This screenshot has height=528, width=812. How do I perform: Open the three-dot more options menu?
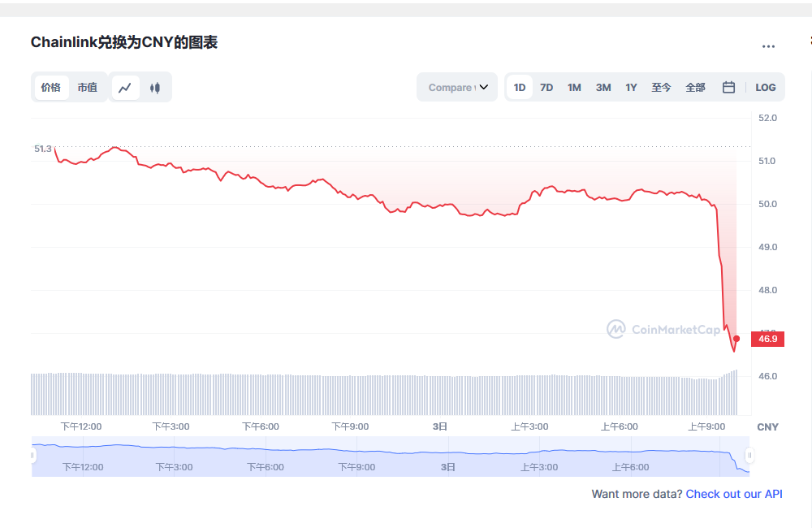768,46
